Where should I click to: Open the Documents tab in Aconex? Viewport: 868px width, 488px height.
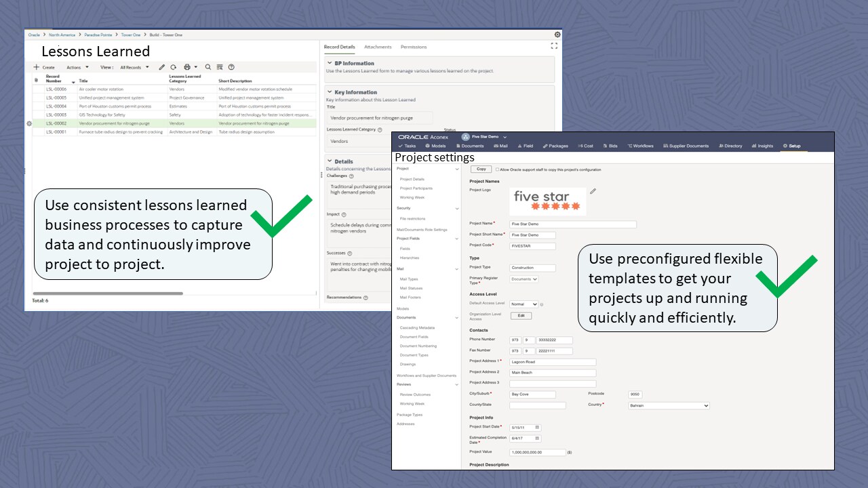(x=470, y=146)
